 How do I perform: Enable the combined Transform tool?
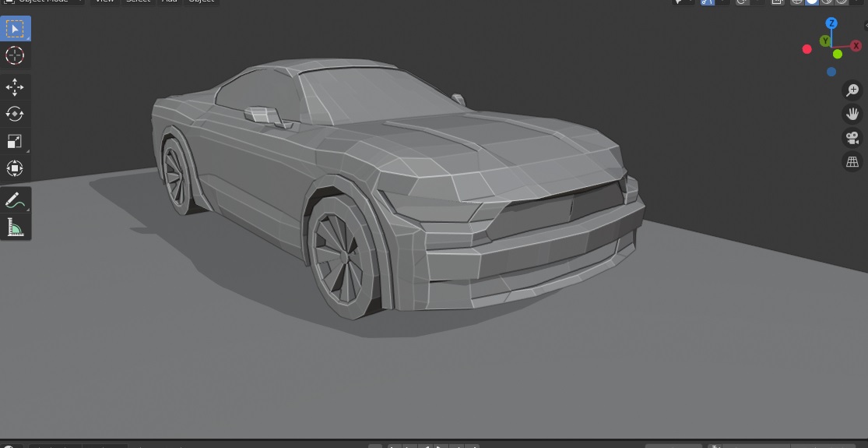click(15, 168)
